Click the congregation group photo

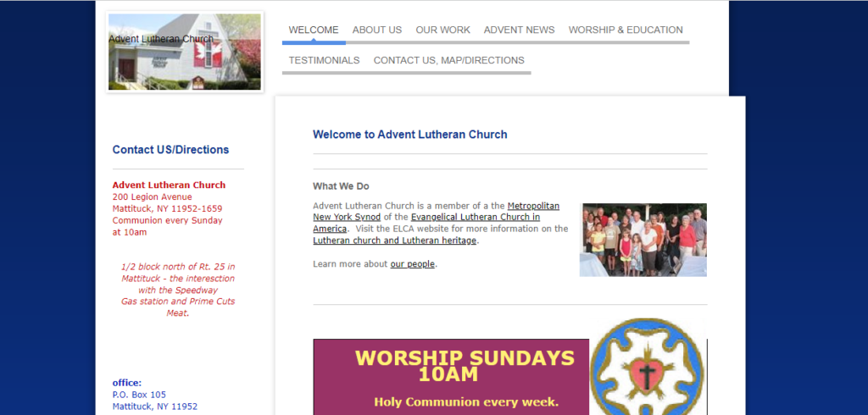tap(643, 240)
